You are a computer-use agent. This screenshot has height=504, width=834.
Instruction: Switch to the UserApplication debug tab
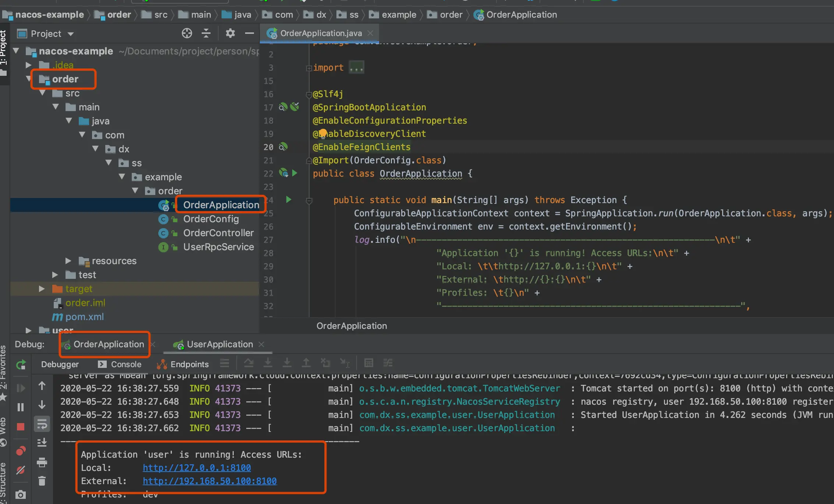219,344
